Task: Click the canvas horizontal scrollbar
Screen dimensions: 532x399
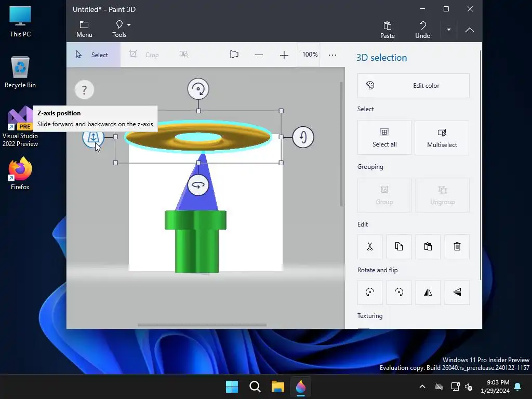Action: [202, 325]
